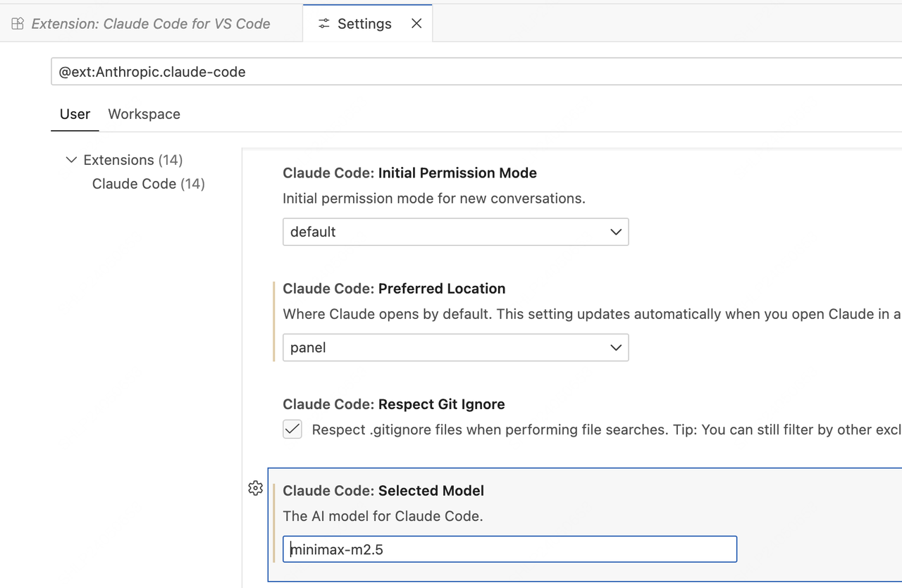The height and width of the screenshot is (588, 902).
Task: Click the arrow on the 'default' permission dropdown
Action: tap(615, 232)
